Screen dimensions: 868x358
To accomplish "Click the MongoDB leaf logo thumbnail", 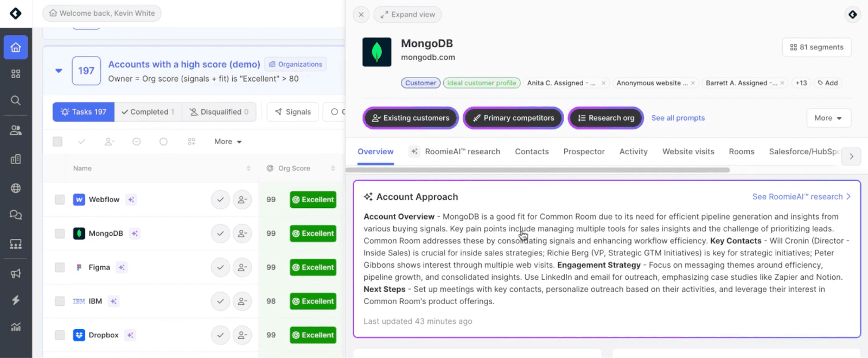I will coord(376,52).
